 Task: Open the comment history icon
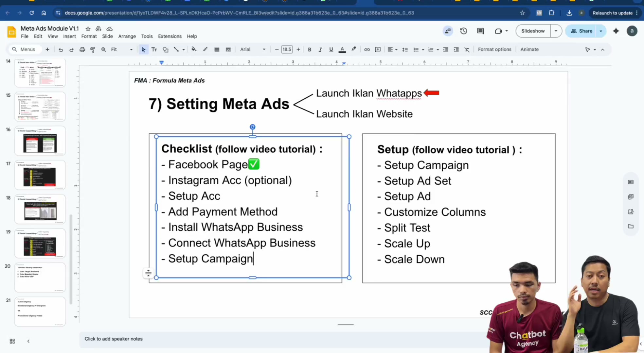(x=480, y=31)
